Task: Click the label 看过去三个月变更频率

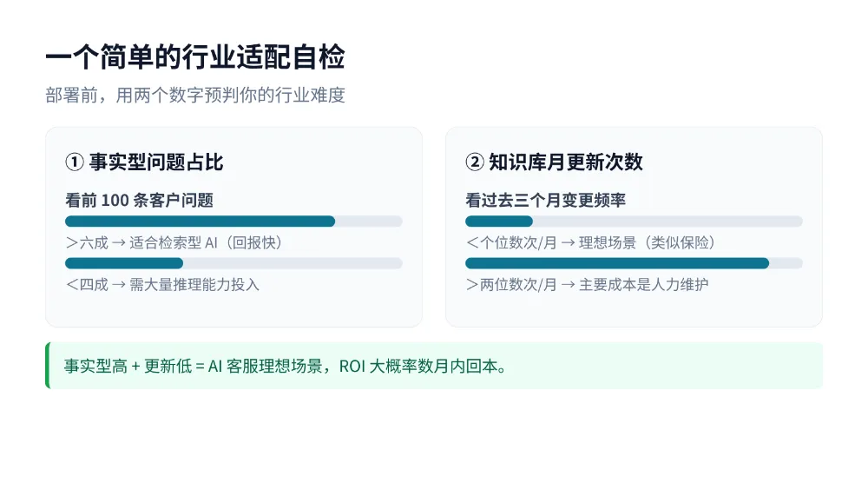Action: pyautogui.click(x=546, y=200)
